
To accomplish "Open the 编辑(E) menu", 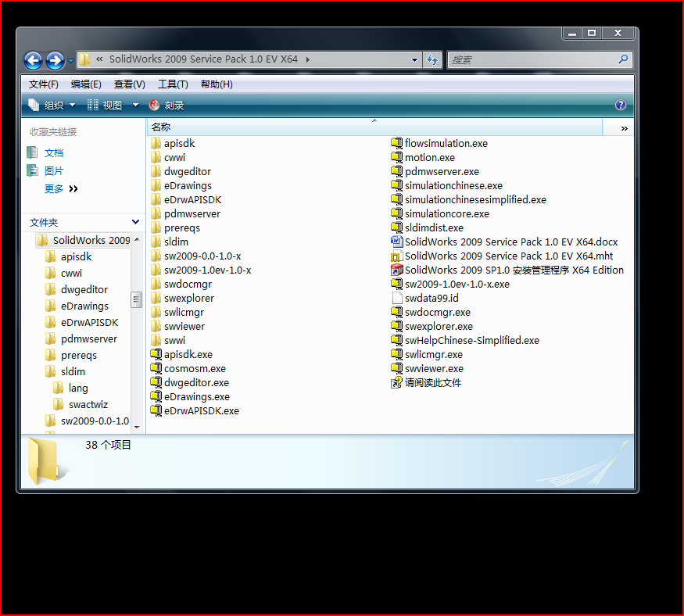I will pyautogui.click(x=86, y=84).
